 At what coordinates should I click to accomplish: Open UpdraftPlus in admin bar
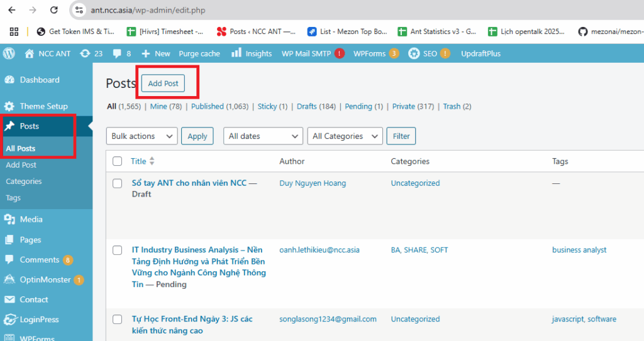480,54
